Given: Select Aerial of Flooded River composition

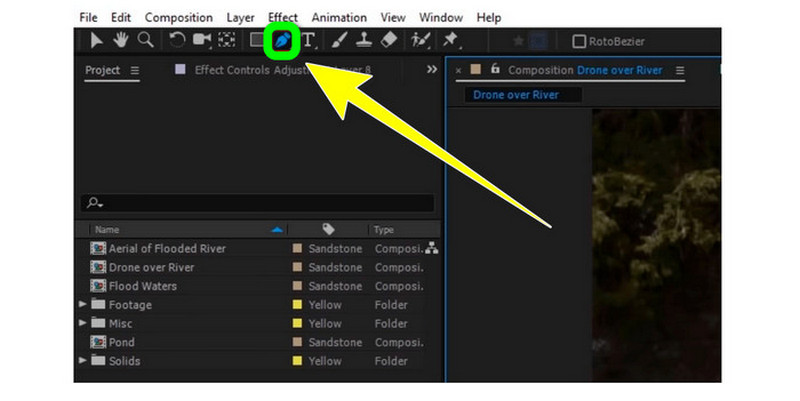Looking at the screenshot, I should [167, 248].
